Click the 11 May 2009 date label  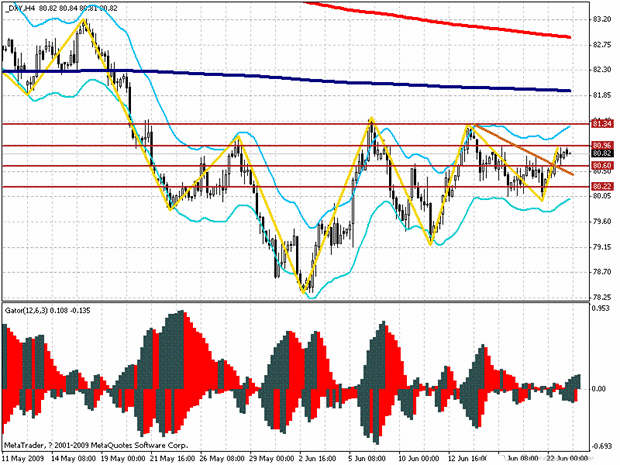click(23, 459)
